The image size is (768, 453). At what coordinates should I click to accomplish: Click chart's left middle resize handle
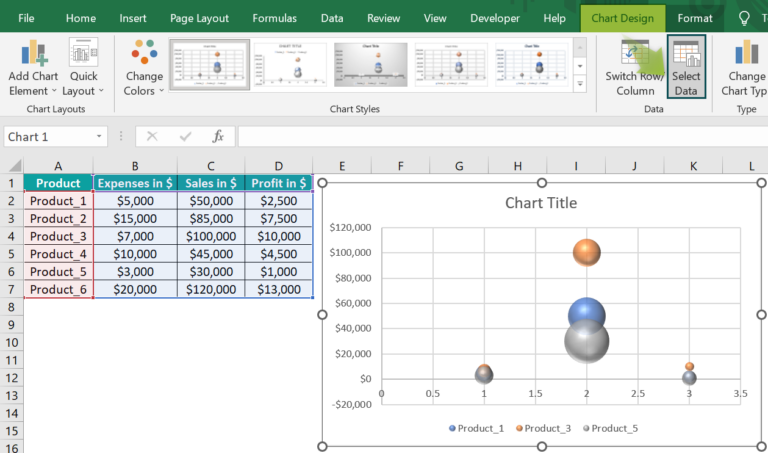(322, 314)
